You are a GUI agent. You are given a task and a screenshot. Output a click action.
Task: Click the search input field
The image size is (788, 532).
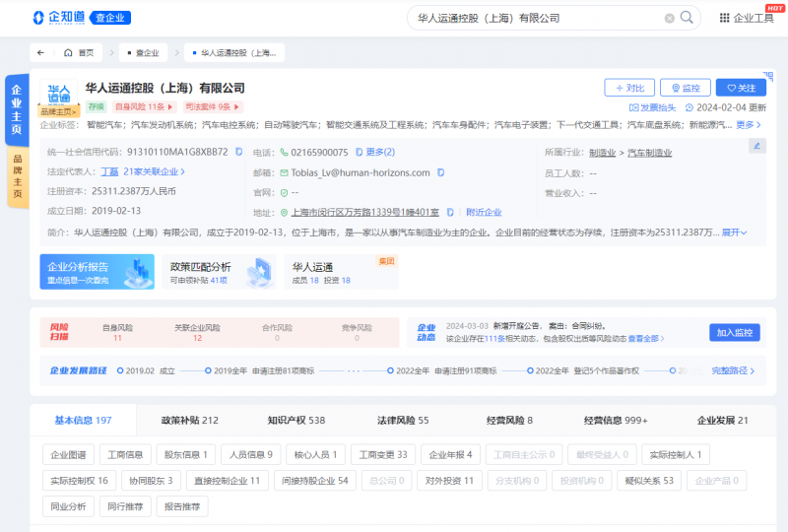click(x=538, y=19)
